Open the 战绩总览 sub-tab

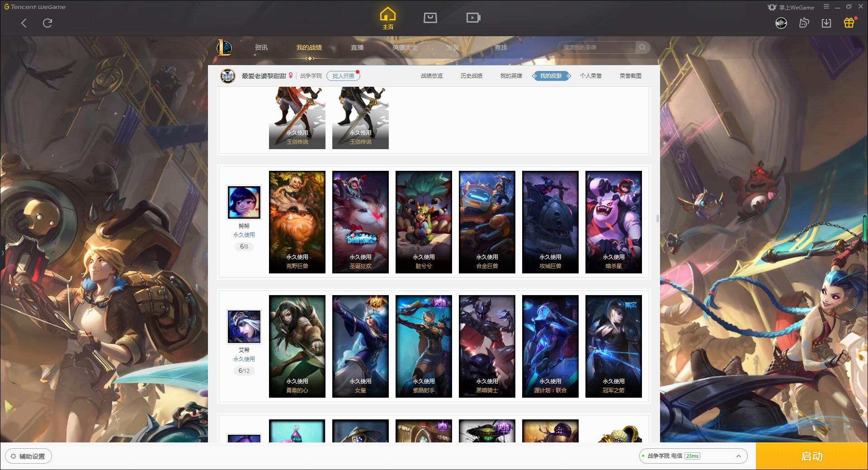[x=432, y=76]
